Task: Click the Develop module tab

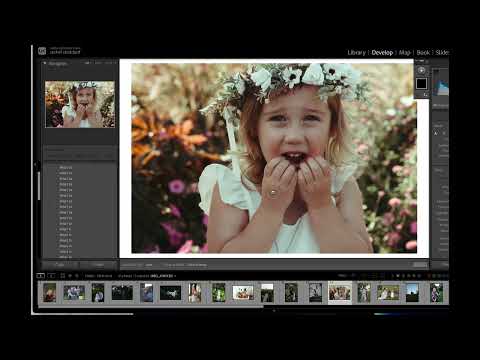Action: tap(382, 53)
